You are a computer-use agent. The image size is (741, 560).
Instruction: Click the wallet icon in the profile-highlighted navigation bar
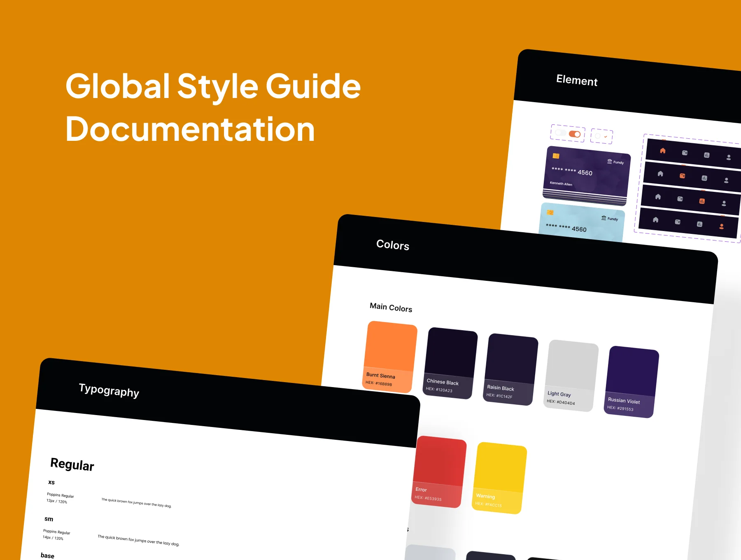(678, 222)
